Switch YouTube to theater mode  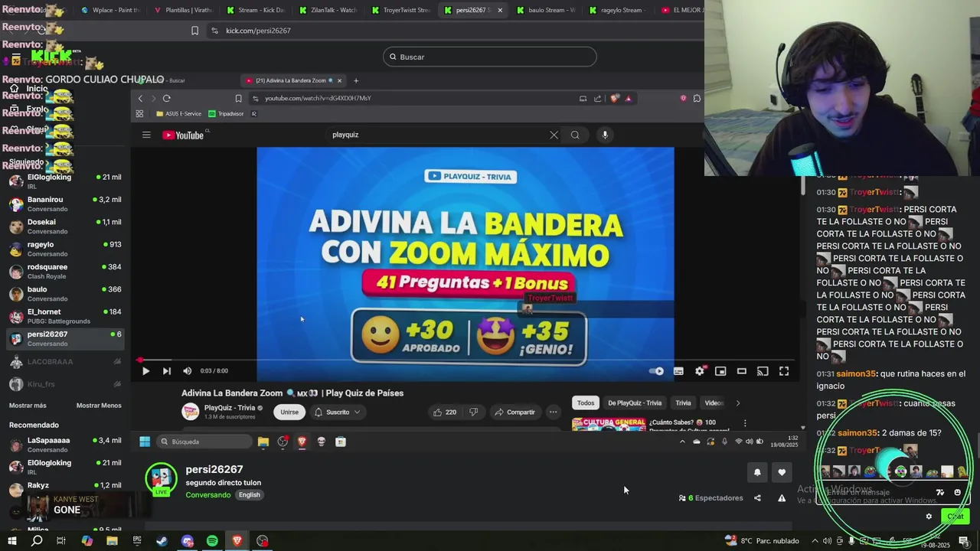pos(741,371)
